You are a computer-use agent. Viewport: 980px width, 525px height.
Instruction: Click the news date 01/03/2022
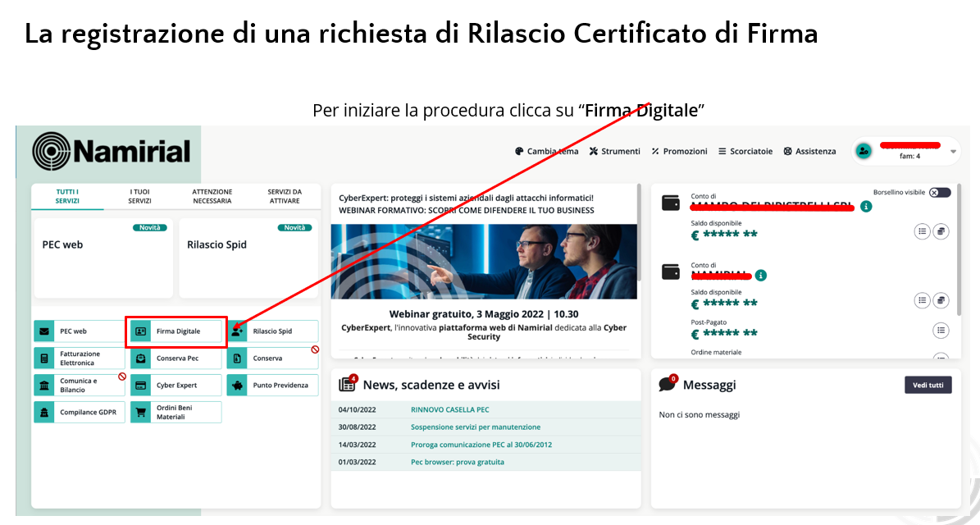[357, 463]
